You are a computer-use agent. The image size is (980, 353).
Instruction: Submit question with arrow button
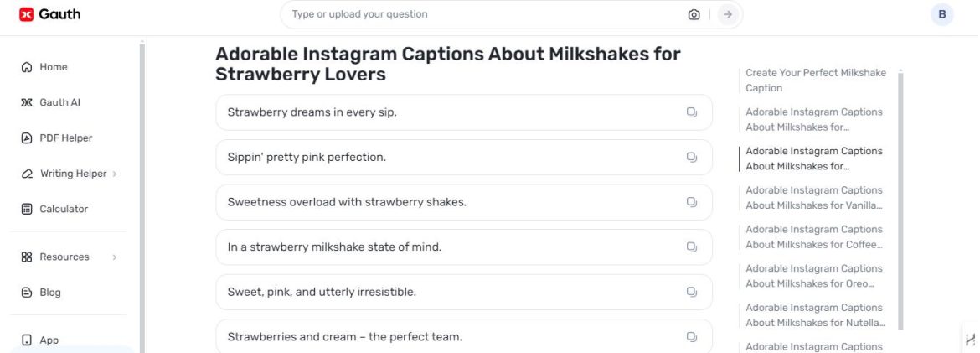point(727,14)
